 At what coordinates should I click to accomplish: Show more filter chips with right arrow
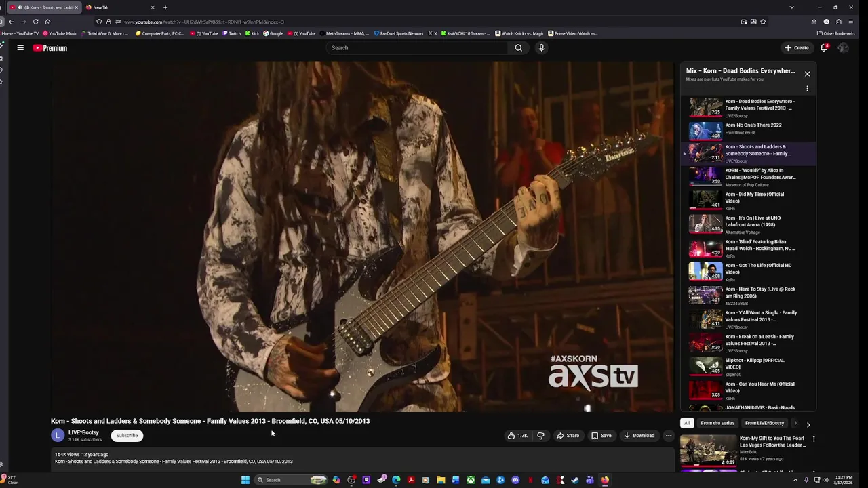point(808,424)
